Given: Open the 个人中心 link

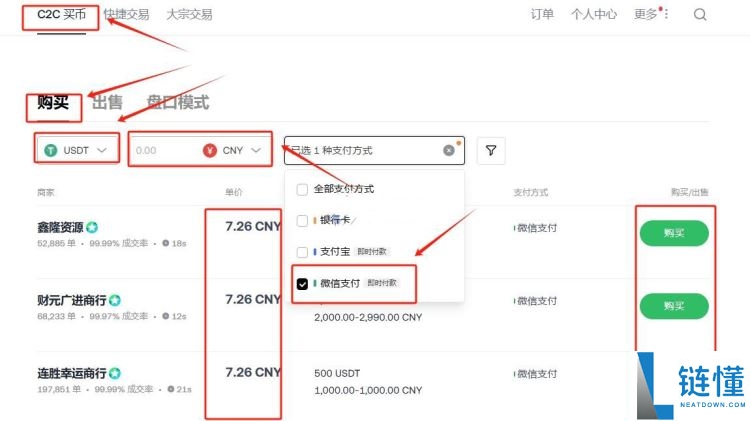Looking at the screenshot, I should pos(594,14).
